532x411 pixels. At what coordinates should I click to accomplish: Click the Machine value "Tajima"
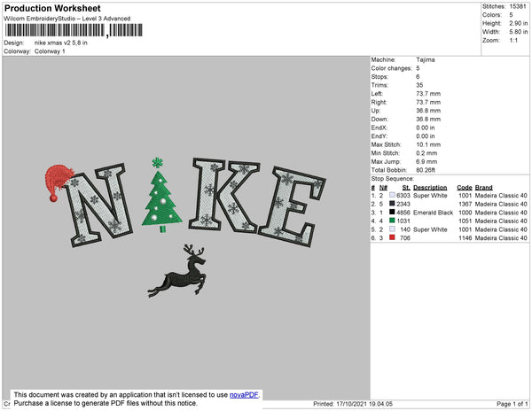tap(426, 59)
